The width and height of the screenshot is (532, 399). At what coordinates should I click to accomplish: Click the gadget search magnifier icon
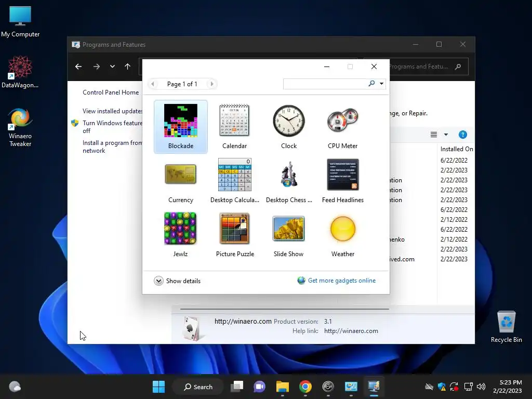point(371,84)
